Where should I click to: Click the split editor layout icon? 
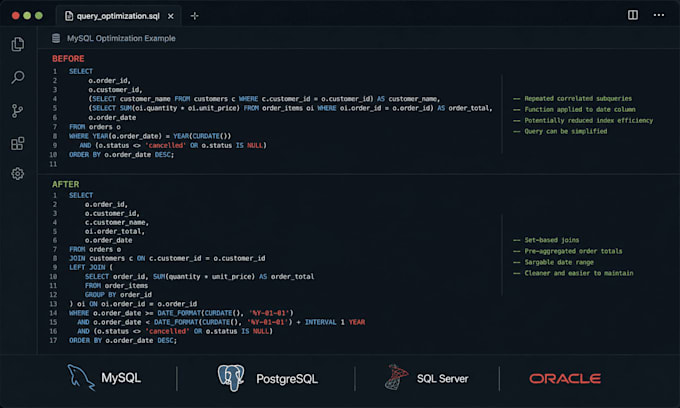(633, 15)
